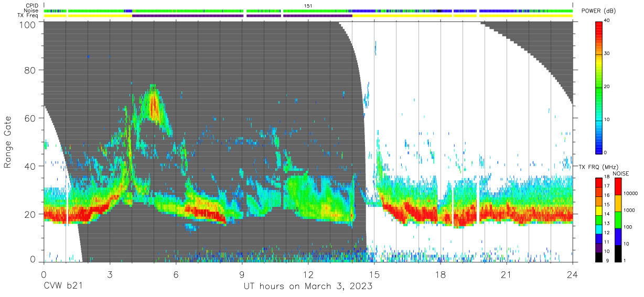Click the UT hour axis tick label 24

(573, 274)
